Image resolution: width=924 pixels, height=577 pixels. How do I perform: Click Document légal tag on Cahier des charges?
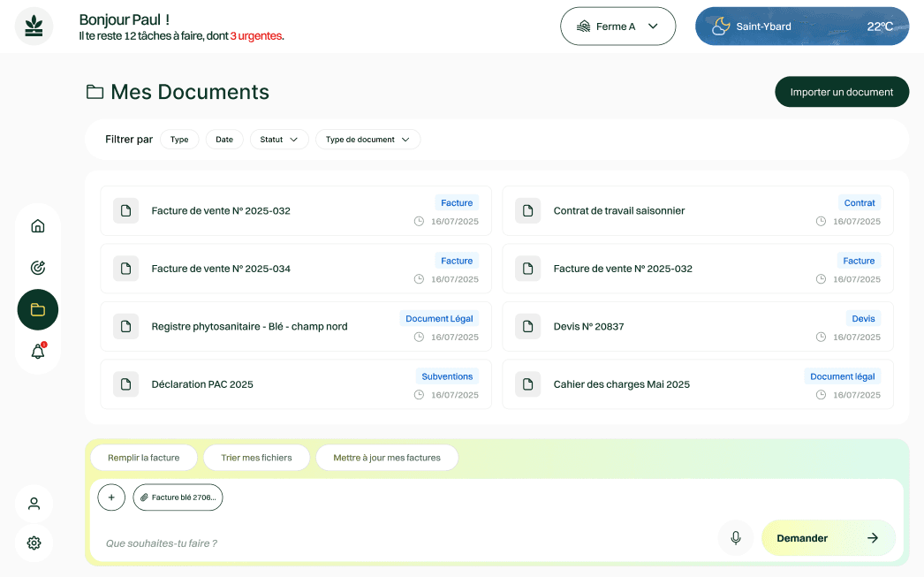[x=842, y=376]
